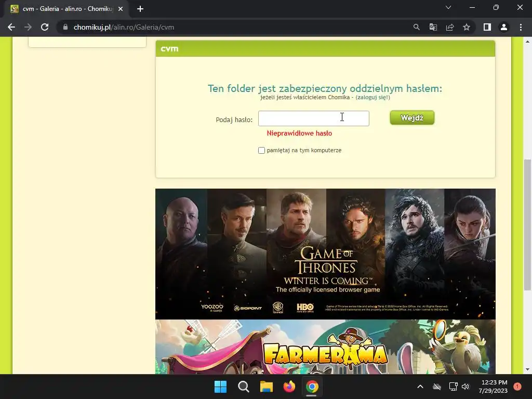
Task: Click the address bar URL chomikuj.pl
Action: click(124, 27)
